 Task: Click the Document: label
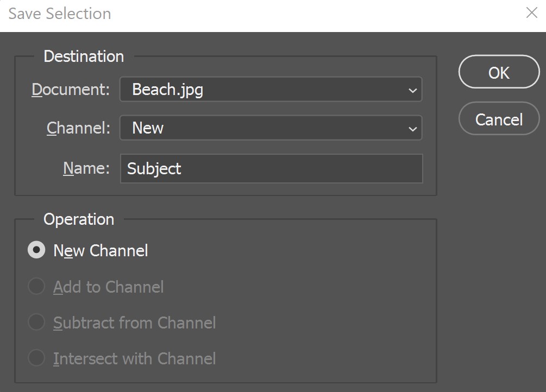click(71, 90)
